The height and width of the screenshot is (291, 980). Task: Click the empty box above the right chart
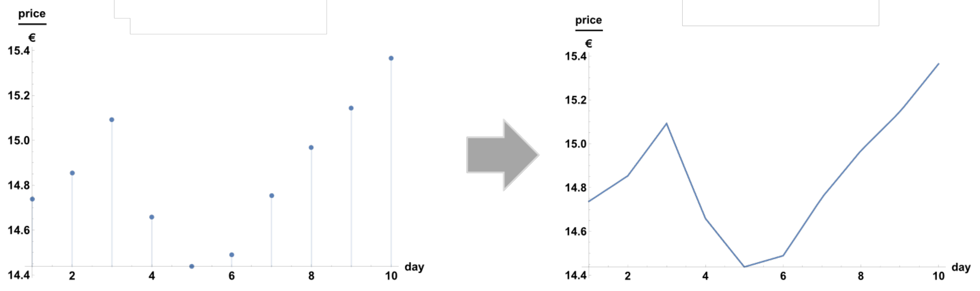(x=780, y=13)
